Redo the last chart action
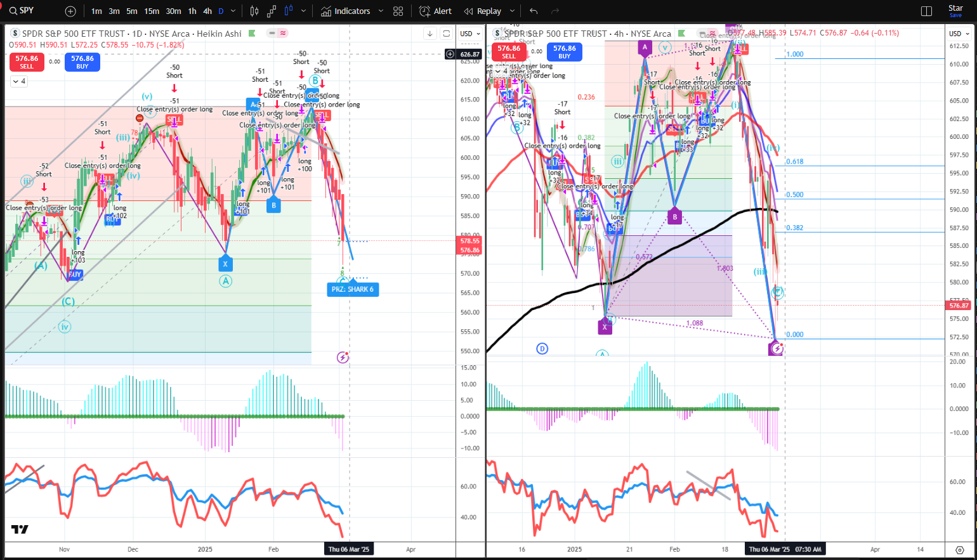Viewport: 977px width, 560px height. pyautogui.click(x=555, y=11)
